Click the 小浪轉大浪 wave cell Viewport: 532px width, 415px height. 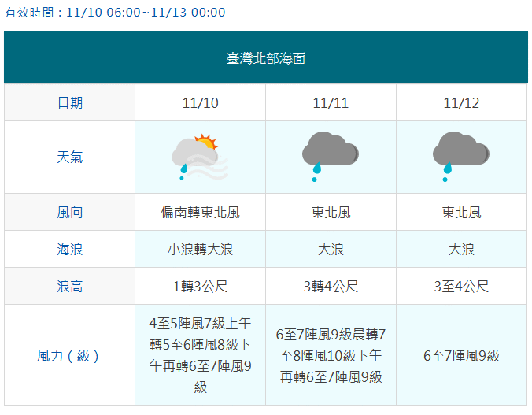[200, 249]
